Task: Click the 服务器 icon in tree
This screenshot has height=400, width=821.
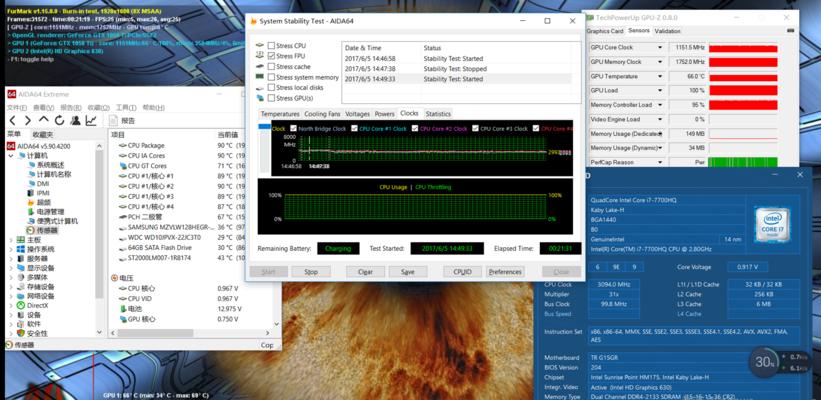Action: (x=21, y=259)
